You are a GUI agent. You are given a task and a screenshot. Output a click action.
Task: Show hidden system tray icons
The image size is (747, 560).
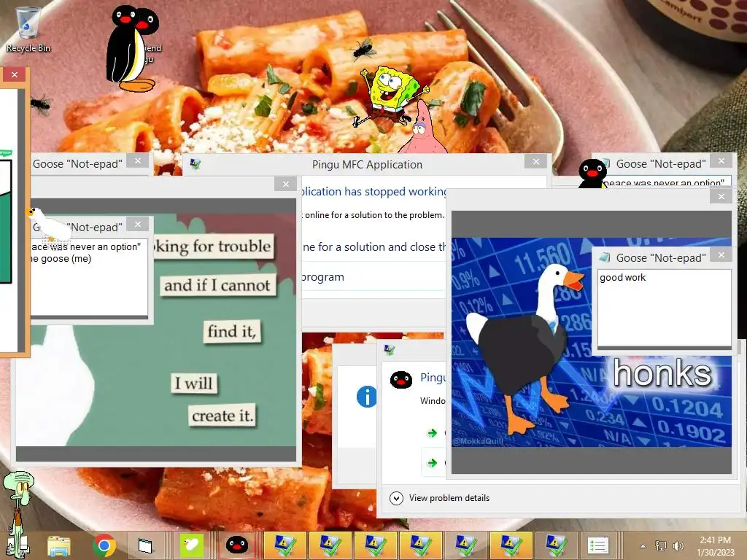point(643,546)
